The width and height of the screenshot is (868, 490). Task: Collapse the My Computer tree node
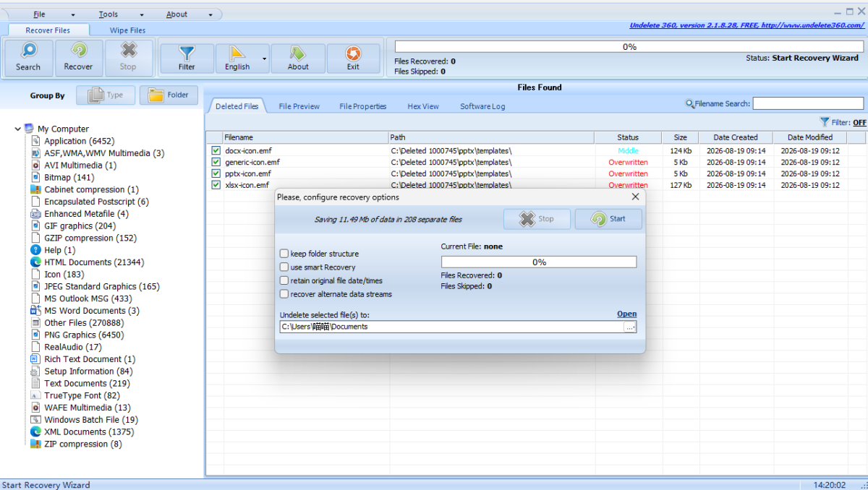coord(18,129)
